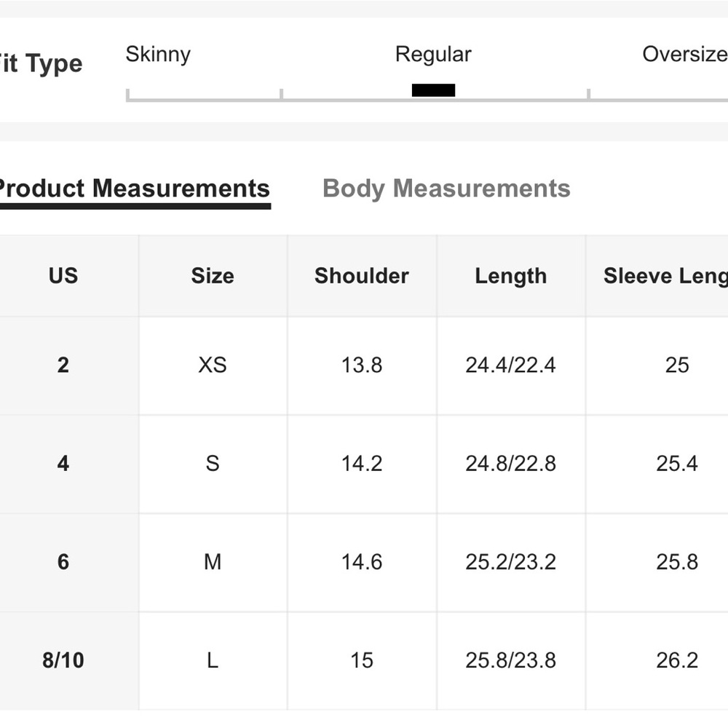Click the 26.2 sleeve length value
This screenshot has width=728, height=728.
coord(677,660)
